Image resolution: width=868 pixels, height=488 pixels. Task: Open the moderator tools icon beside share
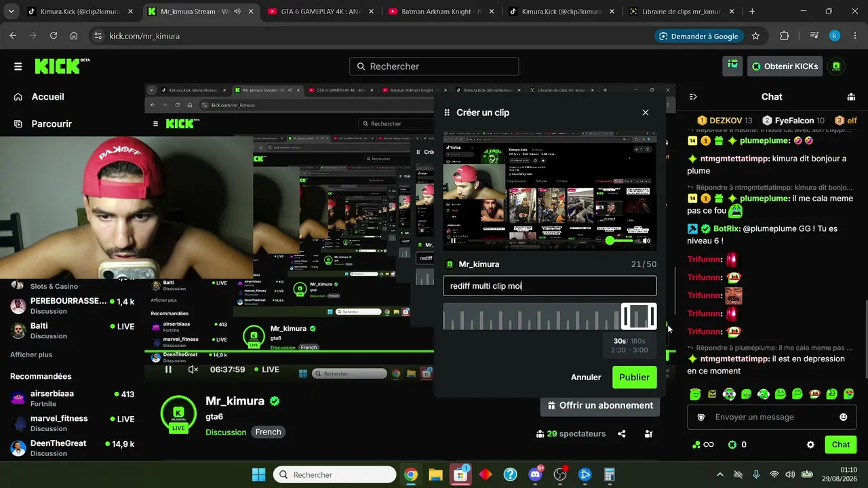point(649,434)
